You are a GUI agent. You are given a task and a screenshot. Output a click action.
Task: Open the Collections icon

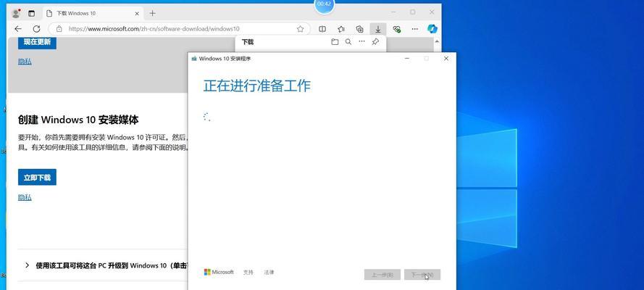click(360, 29)
